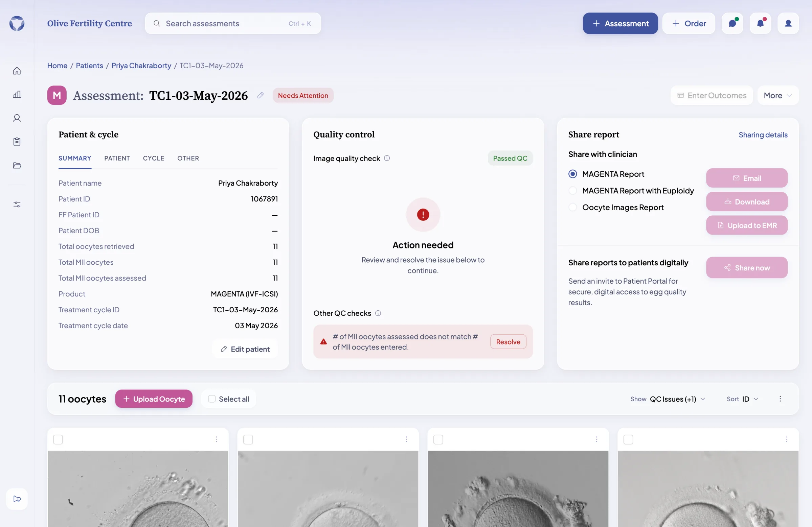Click the info icon beside Other QC checks
Viewport: 812px width, 527px height.
pos(378,313)
